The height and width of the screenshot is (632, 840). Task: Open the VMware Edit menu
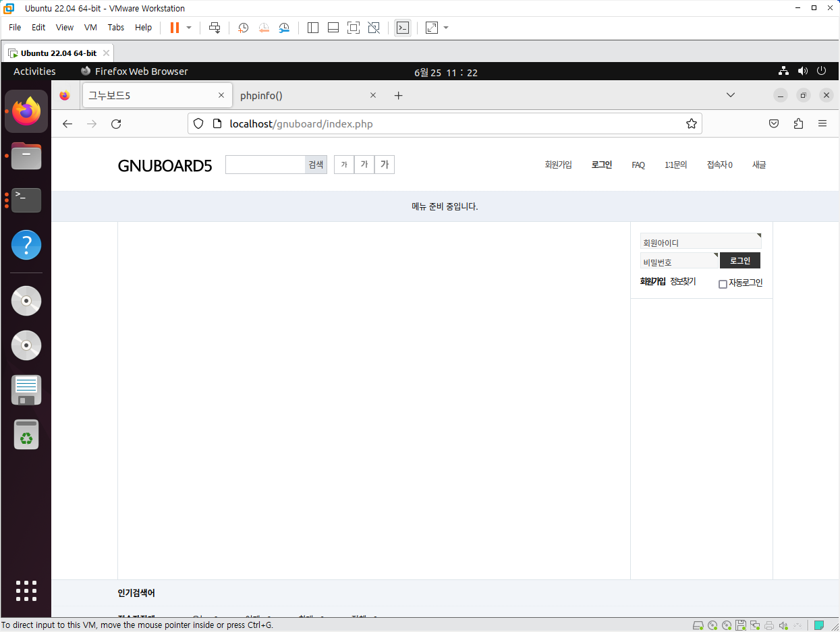tap(38, 28)
